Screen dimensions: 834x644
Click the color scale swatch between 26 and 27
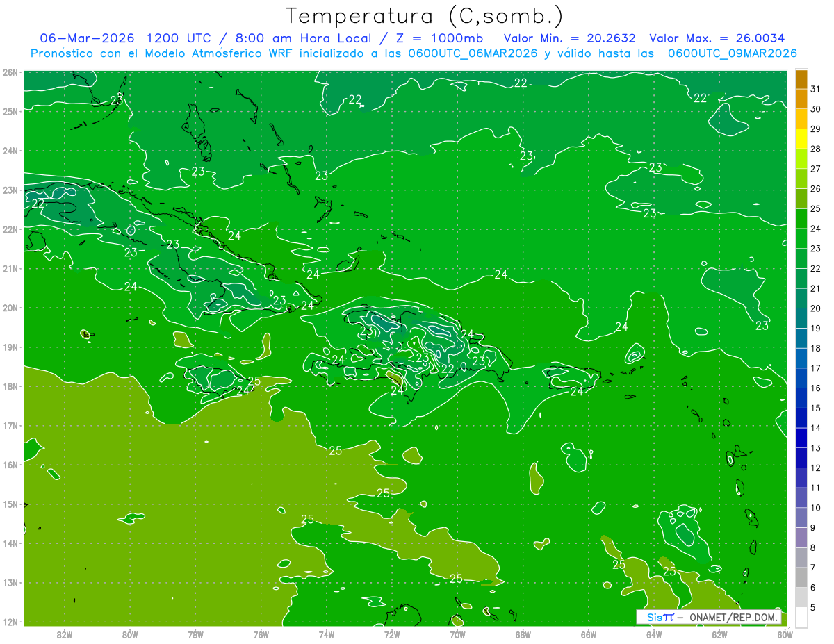pyautogui.click(x=801, y=179)
